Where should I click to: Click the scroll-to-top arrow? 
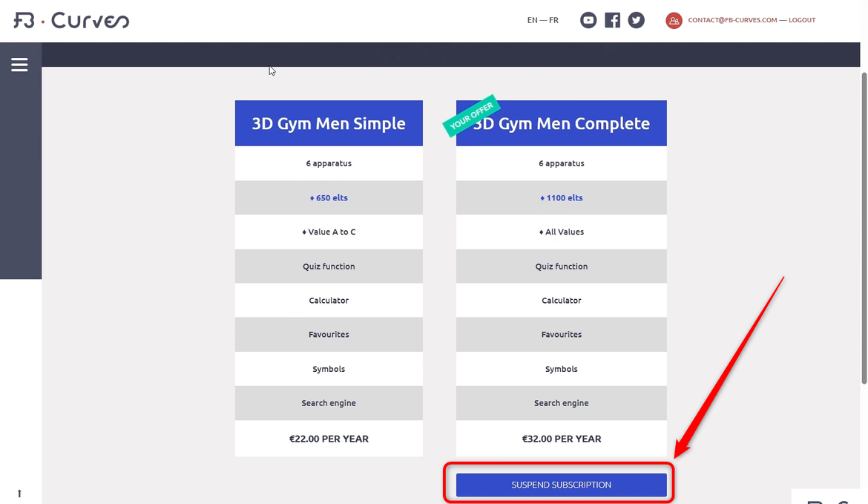coord(19,494)
